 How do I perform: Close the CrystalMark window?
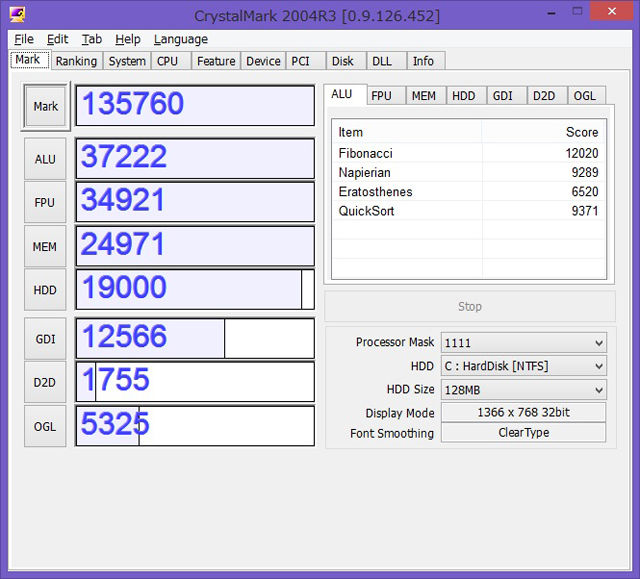[611, 11]
